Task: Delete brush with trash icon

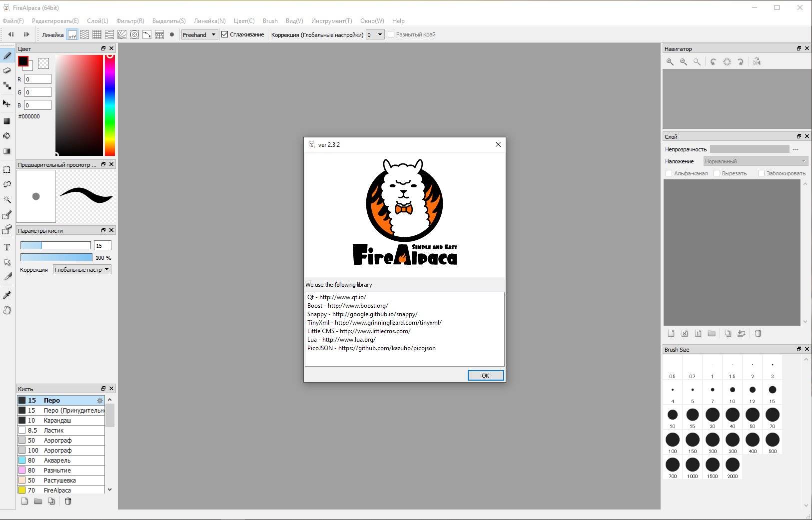Action: (x=68, y=501)
